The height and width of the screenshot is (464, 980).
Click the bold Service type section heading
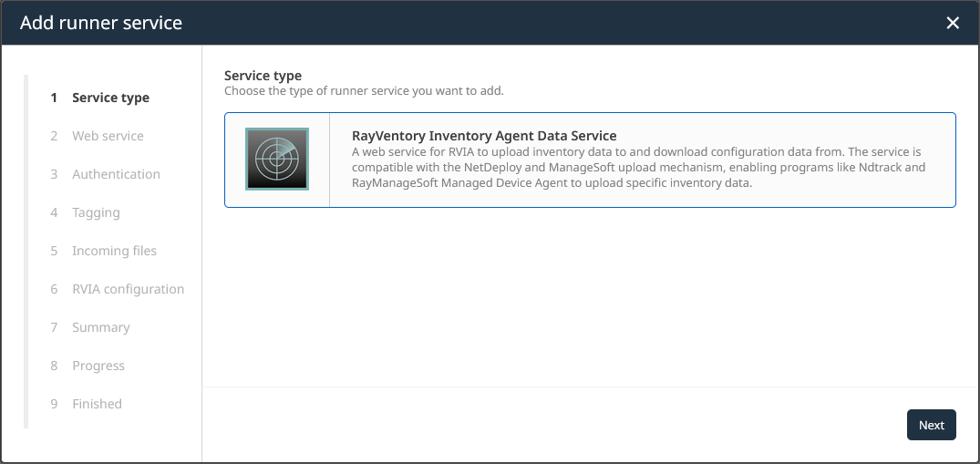[263, 76]
